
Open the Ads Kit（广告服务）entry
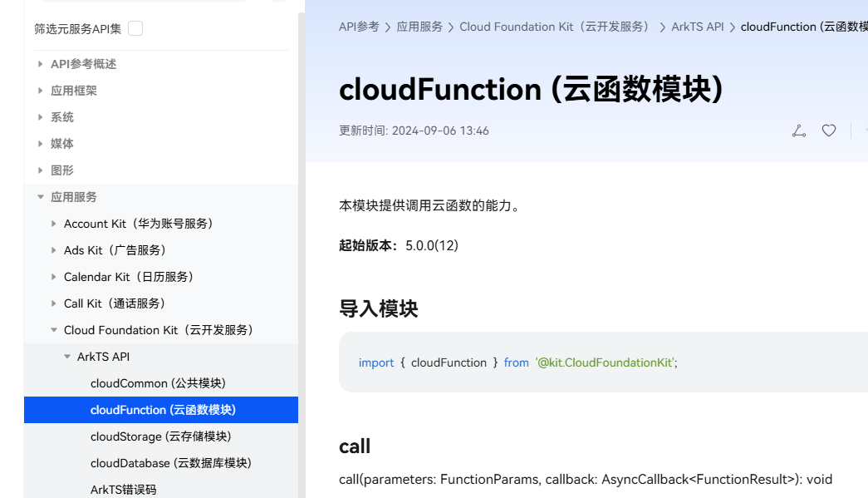pos(114,249)
